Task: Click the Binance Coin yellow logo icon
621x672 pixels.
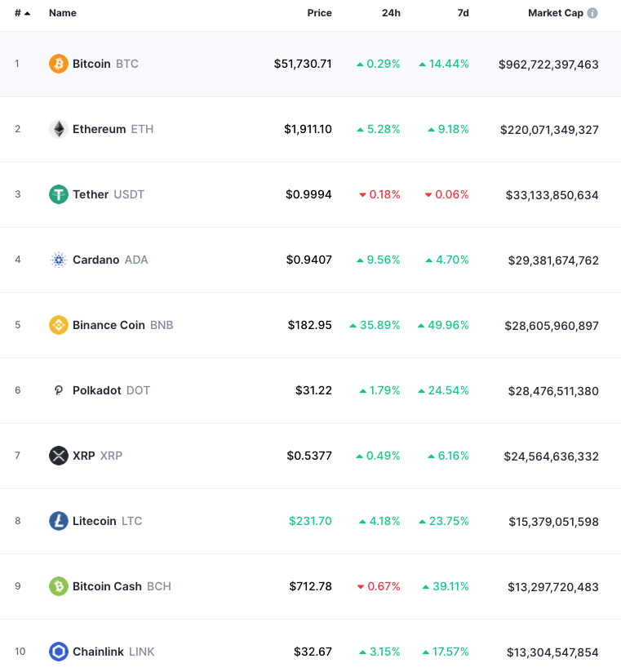Action: (x=59, y=325)
